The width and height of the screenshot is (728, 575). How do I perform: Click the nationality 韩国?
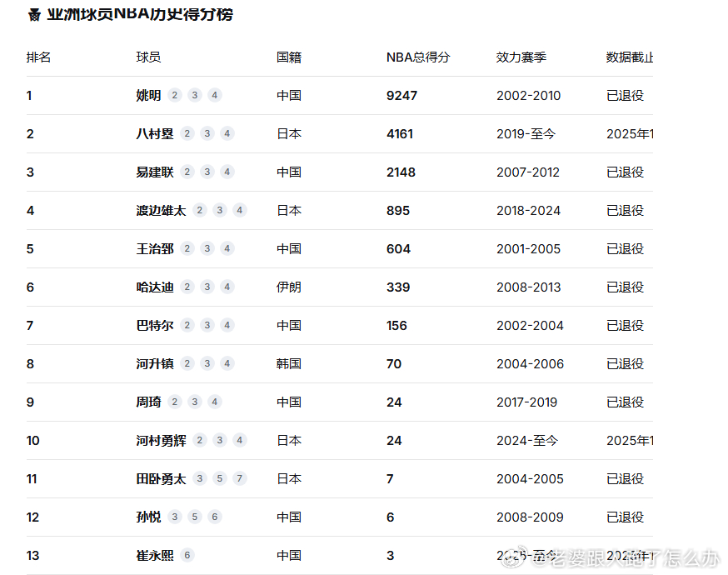[289, 363]
